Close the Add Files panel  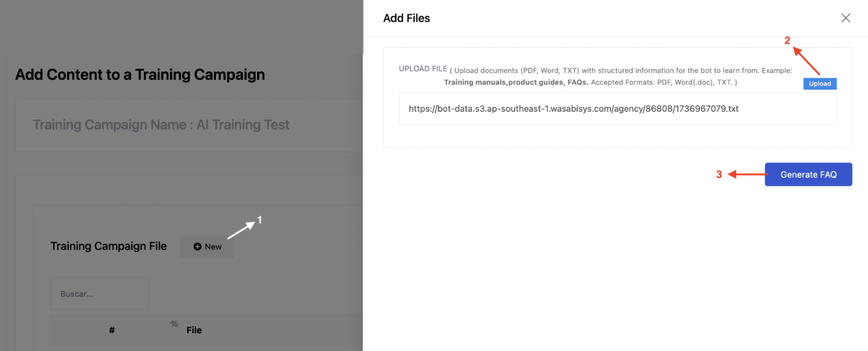pos(845,18)
